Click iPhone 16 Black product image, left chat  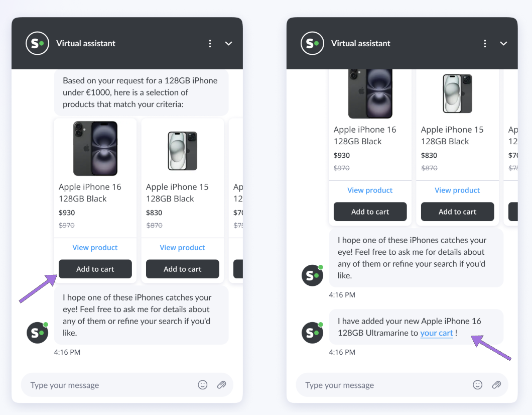95,148
